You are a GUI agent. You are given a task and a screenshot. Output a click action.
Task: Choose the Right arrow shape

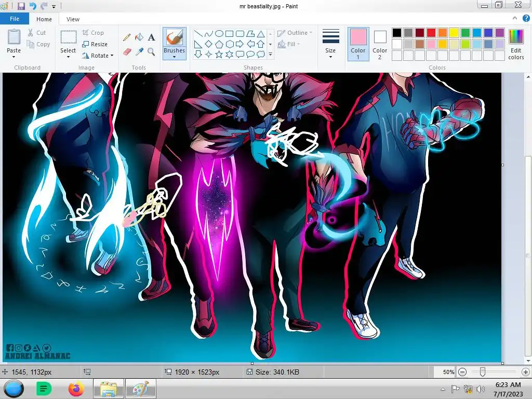point(240,44)
